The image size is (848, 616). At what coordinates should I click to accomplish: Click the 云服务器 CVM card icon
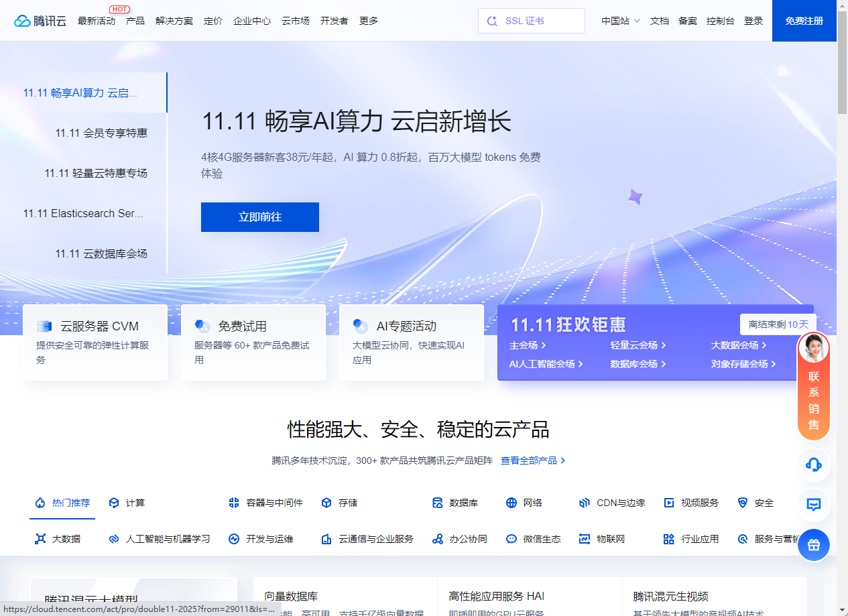click(44, 326)
